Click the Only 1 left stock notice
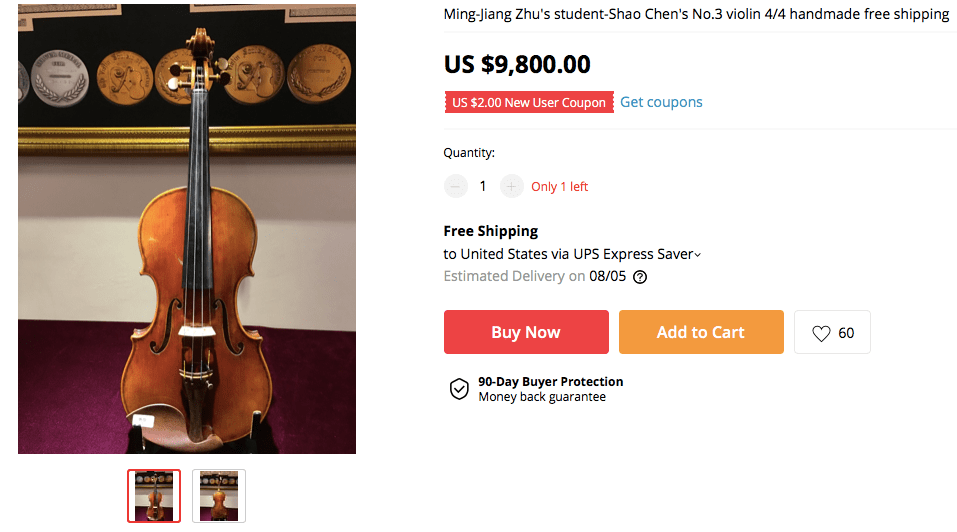The height and width of the screenshot is (532, 957). tap(559, 187)
